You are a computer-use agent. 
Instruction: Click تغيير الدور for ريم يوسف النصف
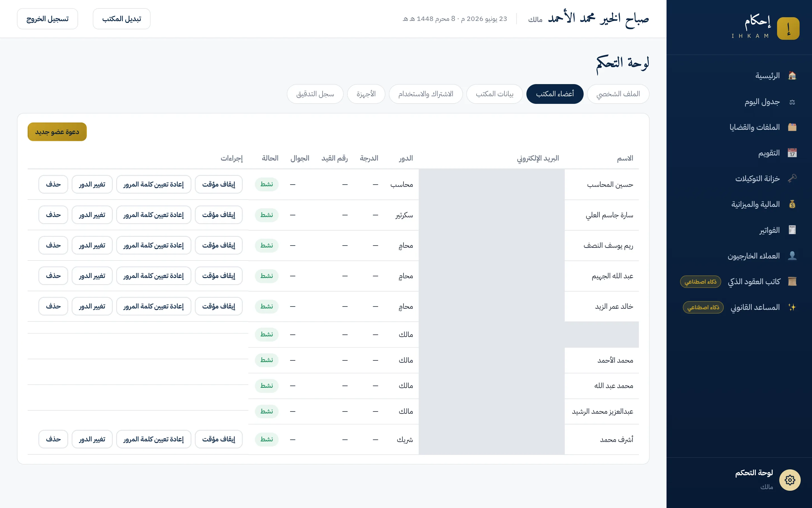tap(92, 245)
